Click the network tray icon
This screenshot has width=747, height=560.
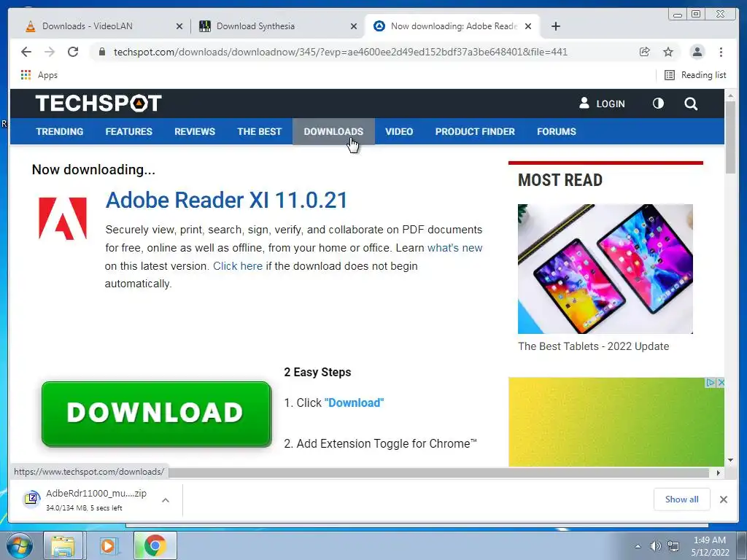[673, 546]
